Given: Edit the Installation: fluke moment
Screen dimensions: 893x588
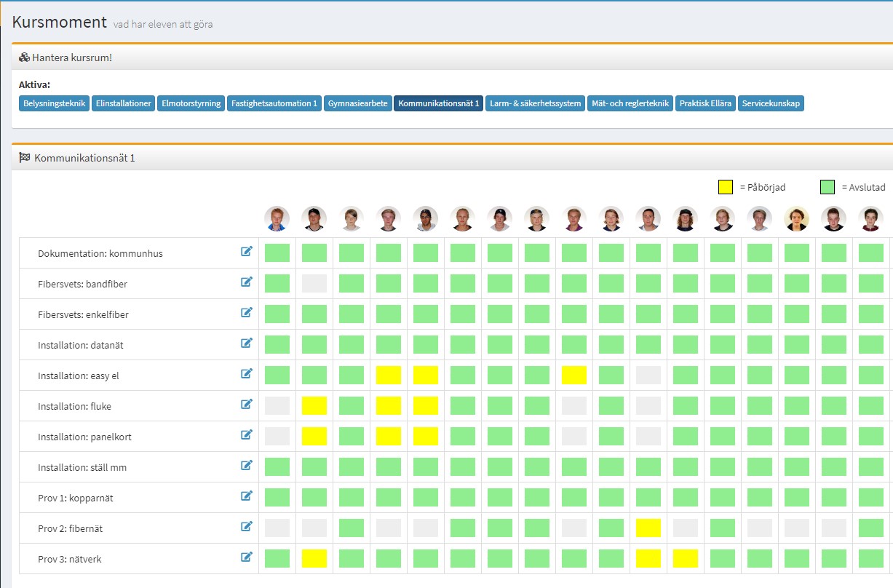Looking at the screenshot, I should pos(247,405).
